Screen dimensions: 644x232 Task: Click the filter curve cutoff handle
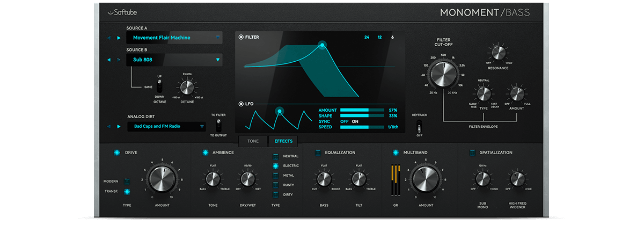point(322,46)
